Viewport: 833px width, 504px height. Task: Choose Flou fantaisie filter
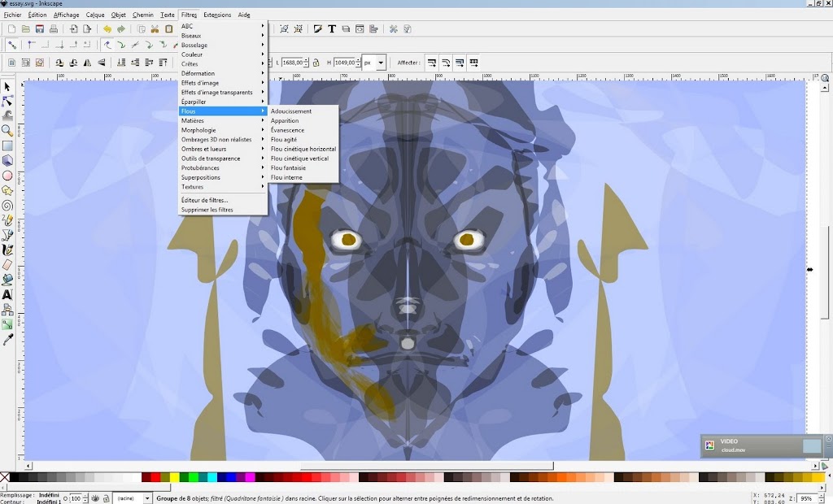303,167
